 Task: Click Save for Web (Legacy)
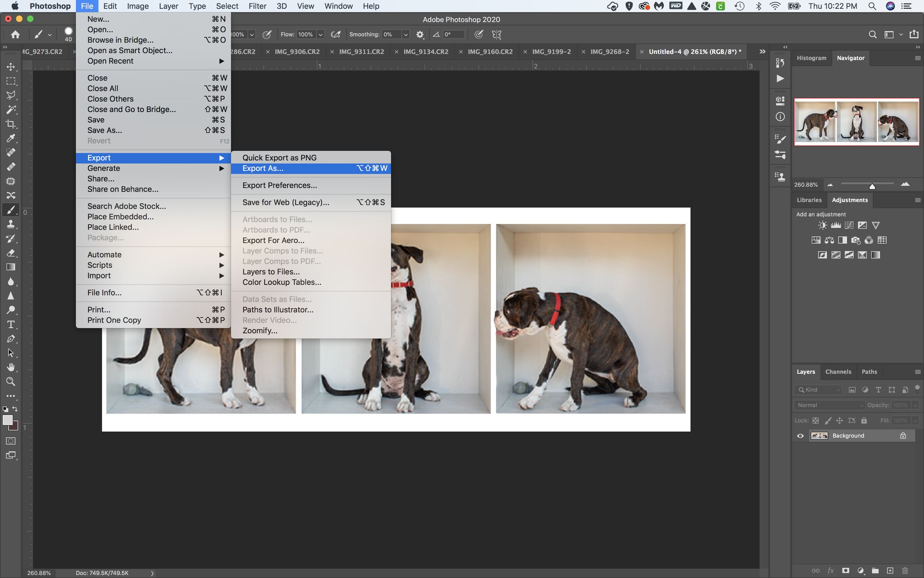[285, 202]
